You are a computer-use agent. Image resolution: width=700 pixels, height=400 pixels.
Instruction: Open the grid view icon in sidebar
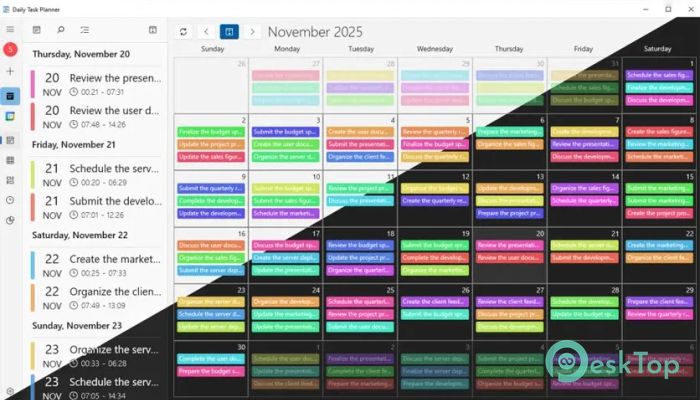pos(10,160)
